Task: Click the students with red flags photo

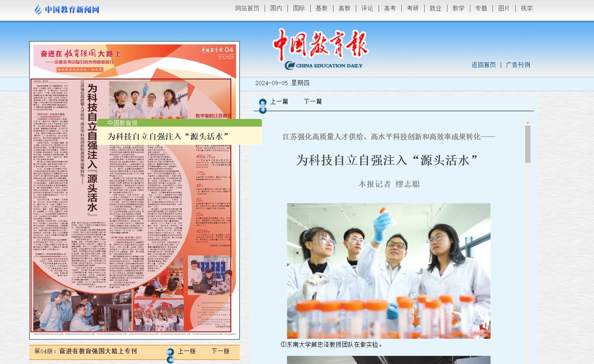Action: point(158,314)
